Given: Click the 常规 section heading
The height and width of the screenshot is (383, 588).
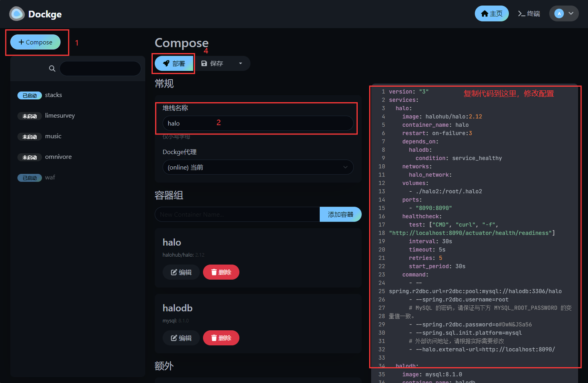Looking at the screenshot, I should 164,83.
